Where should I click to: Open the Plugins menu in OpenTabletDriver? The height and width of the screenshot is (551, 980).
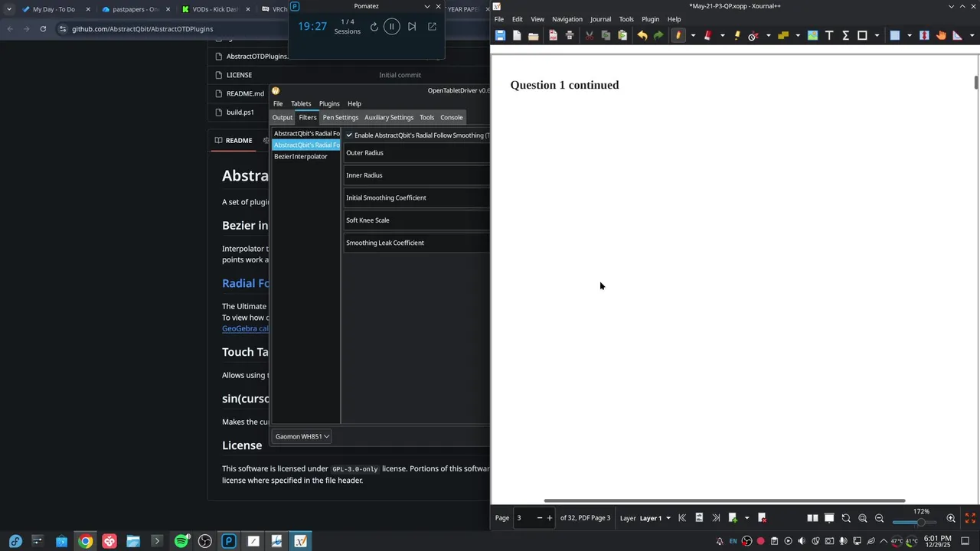point(329,103)
